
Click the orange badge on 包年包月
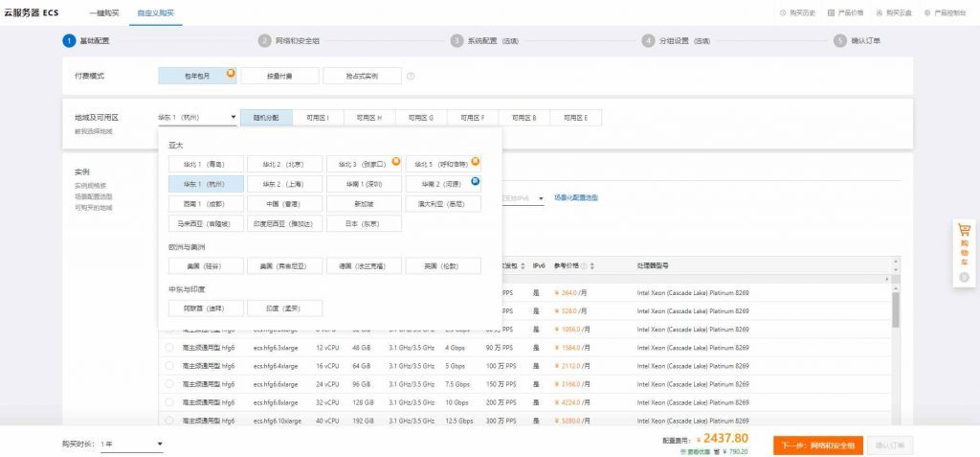pyautogui.click(x=232, y=73)
